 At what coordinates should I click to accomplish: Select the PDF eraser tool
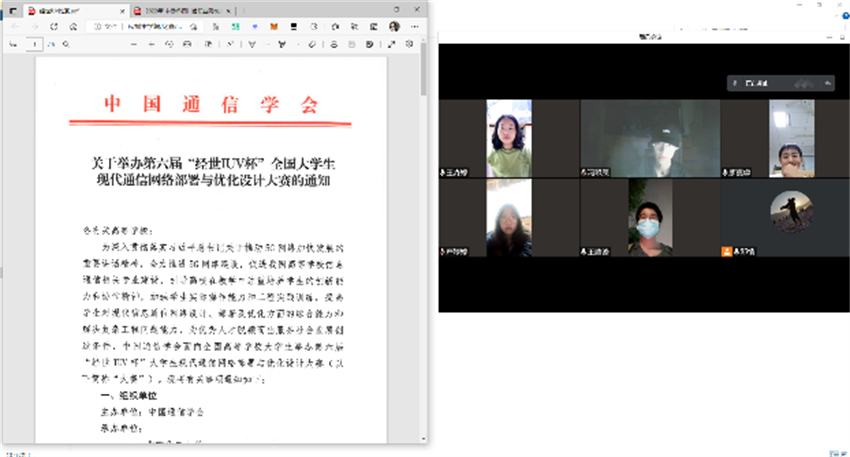click(x=312, y=44)
